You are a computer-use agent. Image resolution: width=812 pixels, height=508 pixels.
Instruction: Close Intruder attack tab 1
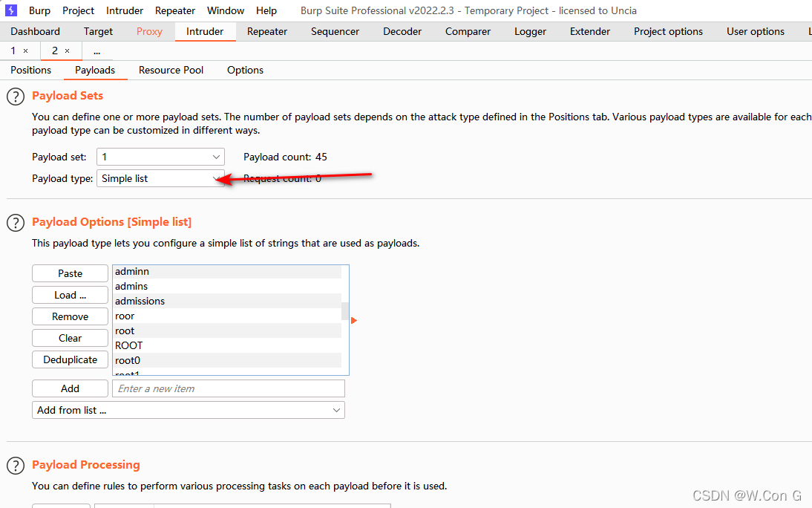click(25, 51)
